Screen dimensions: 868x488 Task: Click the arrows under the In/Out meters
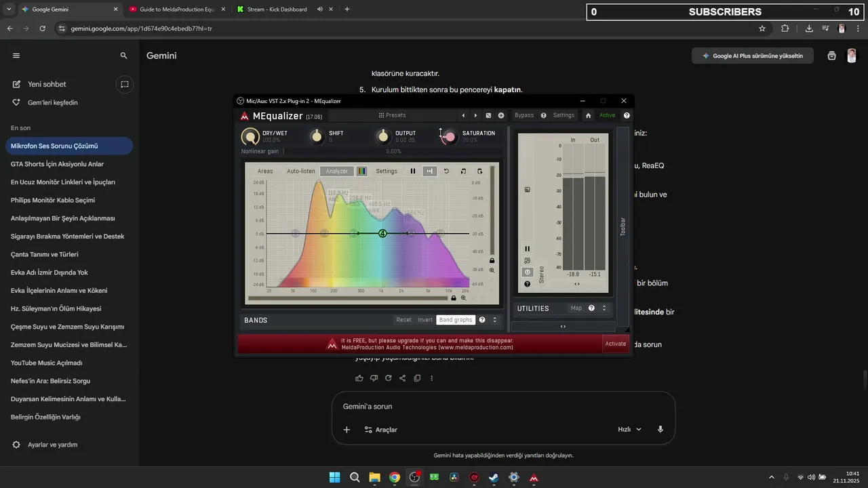(x=577, y=284)
